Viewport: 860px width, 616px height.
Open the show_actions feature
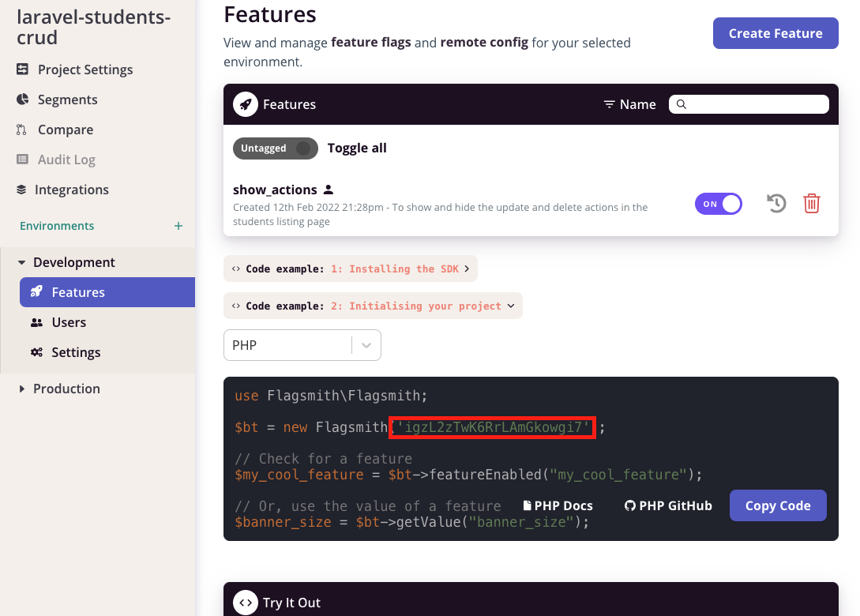tap(275, 190)
